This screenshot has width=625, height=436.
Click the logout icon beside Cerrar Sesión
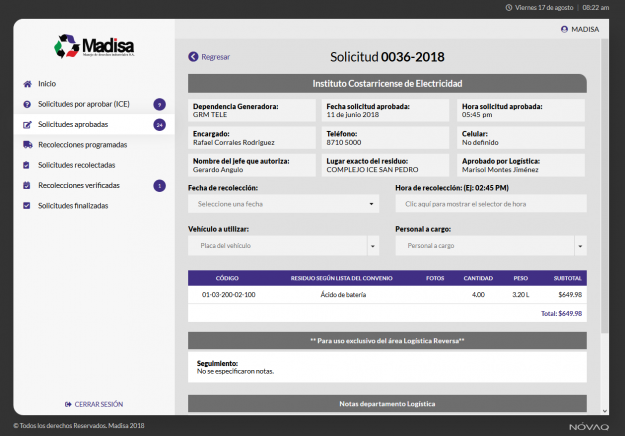click(68, 404)
